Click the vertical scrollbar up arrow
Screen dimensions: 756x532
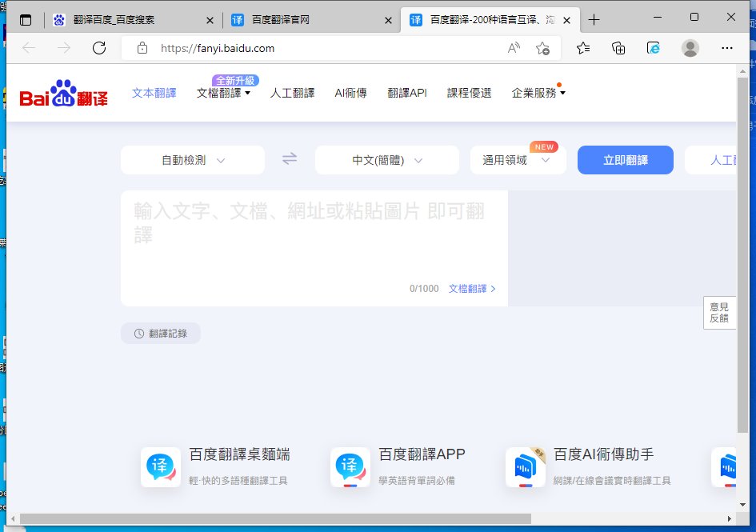(x=742, y=71)
